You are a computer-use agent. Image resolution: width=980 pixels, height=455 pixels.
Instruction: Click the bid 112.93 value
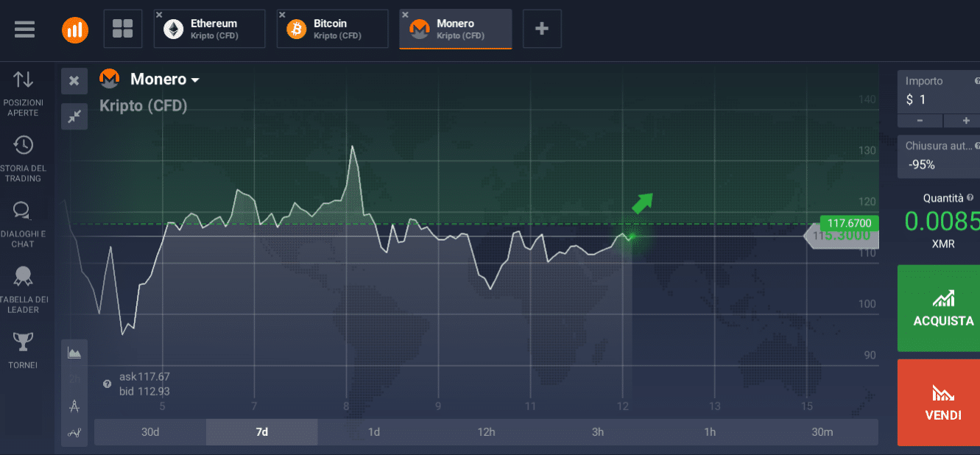tap(154, 391)
